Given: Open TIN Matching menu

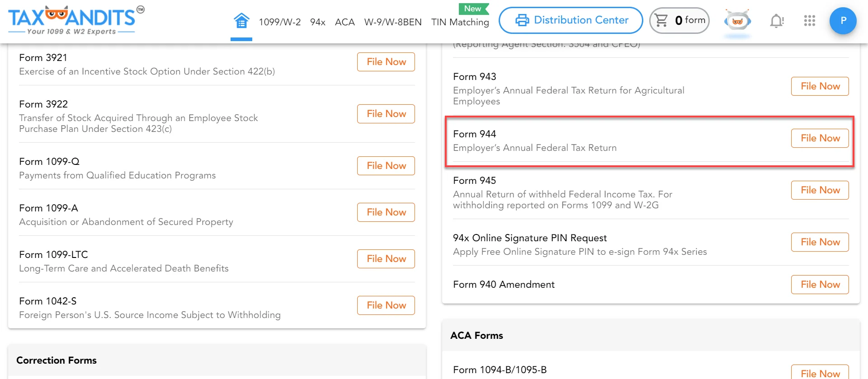Looking at the screenshot, I should [x=460, y=22].
